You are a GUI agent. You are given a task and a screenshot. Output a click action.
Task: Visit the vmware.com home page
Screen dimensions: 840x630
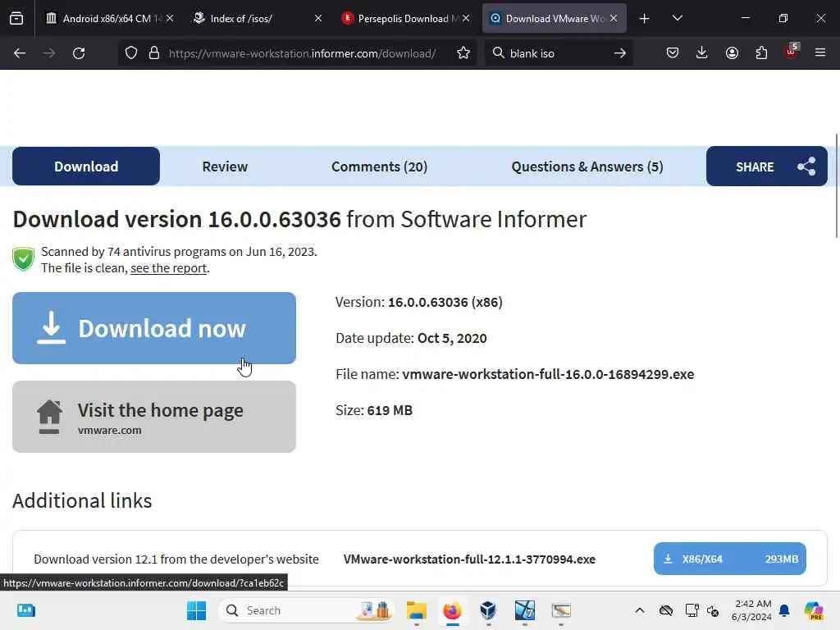154,417
